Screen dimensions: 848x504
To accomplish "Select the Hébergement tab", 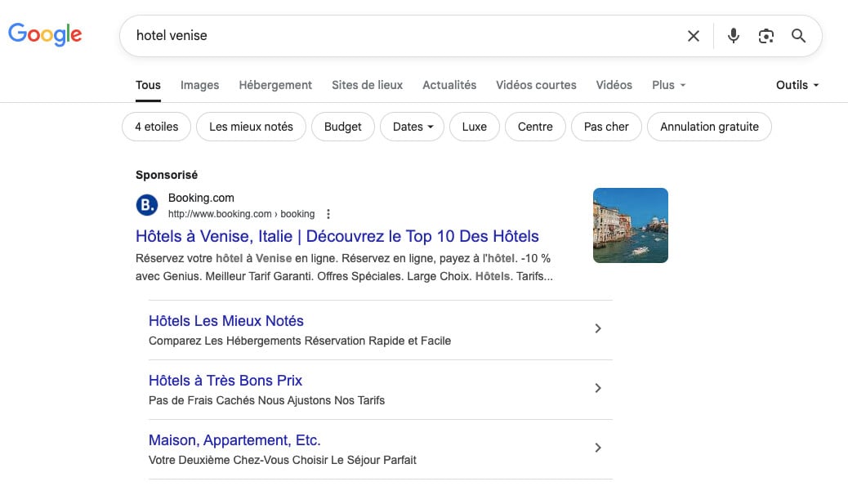I will click(x=275, y=85).
